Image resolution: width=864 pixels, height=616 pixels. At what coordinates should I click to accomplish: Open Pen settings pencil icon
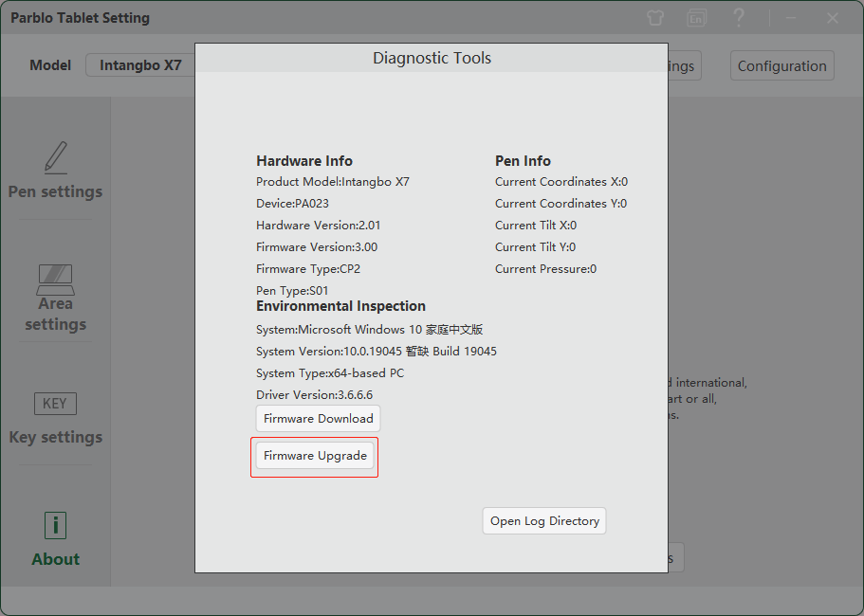click(x=56, y=158)
